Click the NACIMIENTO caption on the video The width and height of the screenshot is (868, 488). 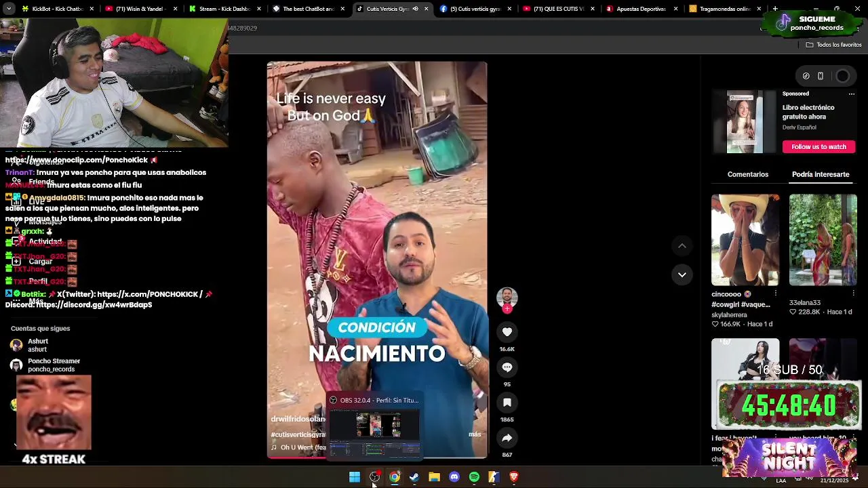377,353
